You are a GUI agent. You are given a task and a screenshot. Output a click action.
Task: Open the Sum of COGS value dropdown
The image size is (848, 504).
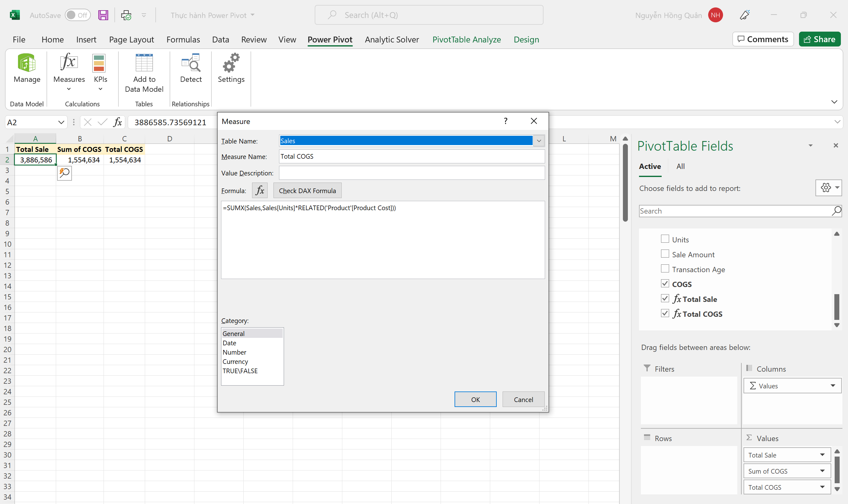822,471
